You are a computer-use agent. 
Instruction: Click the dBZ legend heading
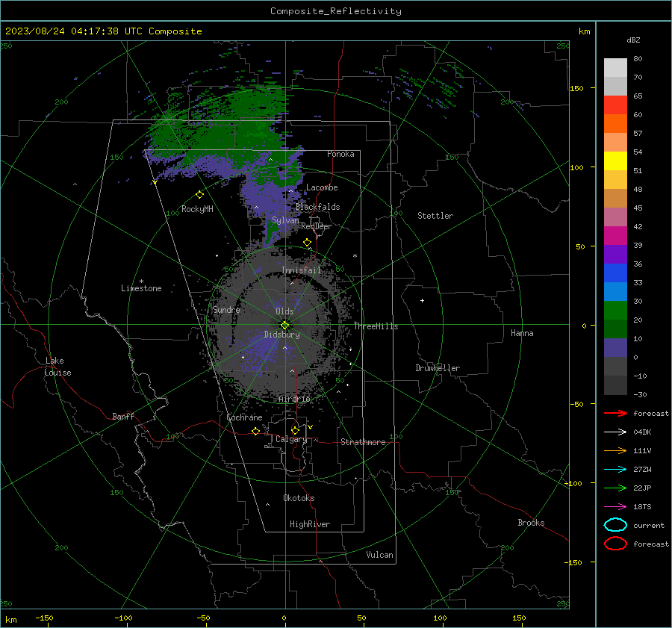[633, 40]
